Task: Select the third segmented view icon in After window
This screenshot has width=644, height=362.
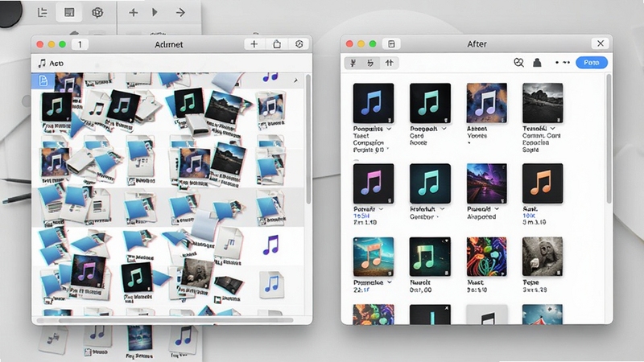Action: pos(389,63)
